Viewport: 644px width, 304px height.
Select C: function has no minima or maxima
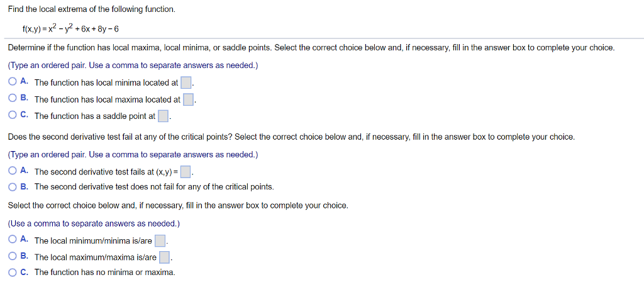point(13,272)
